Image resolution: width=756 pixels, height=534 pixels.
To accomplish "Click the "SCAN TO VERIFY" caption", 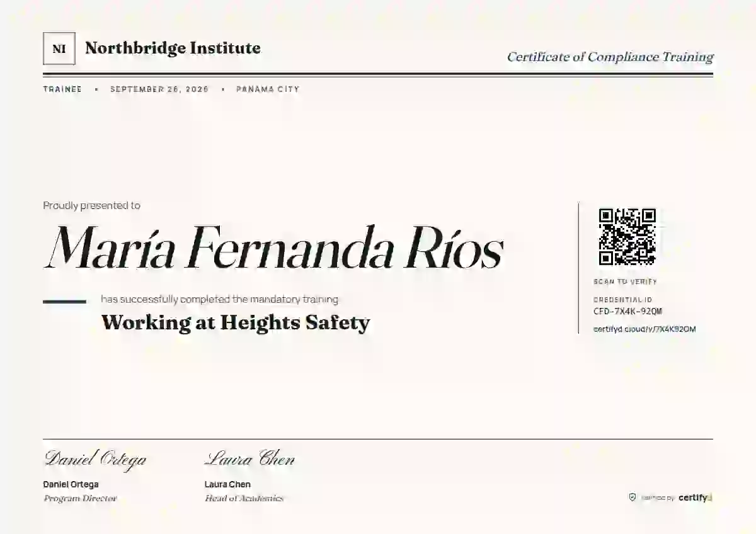I will pos(625,282).
